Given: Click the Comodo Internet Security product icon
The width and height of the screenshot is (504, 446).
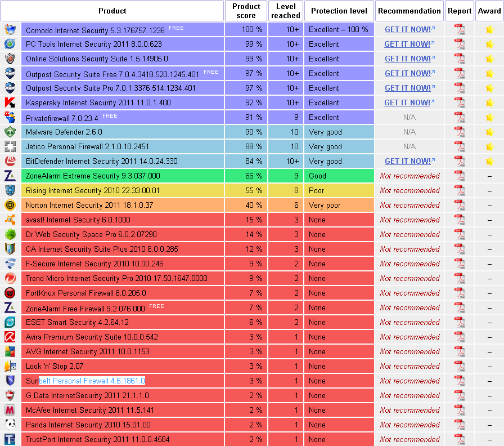Looking at the screenshot, I should coord(10,30).
